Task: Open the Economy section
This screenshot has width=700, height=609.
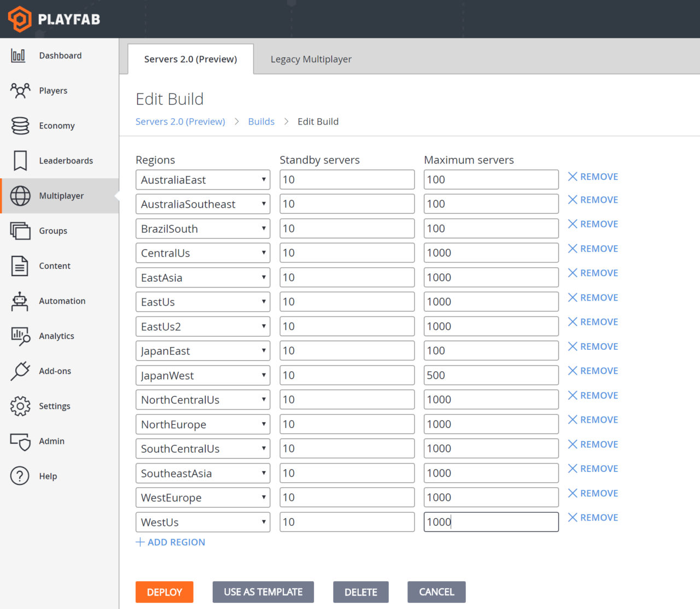Action: click(57, 125)
